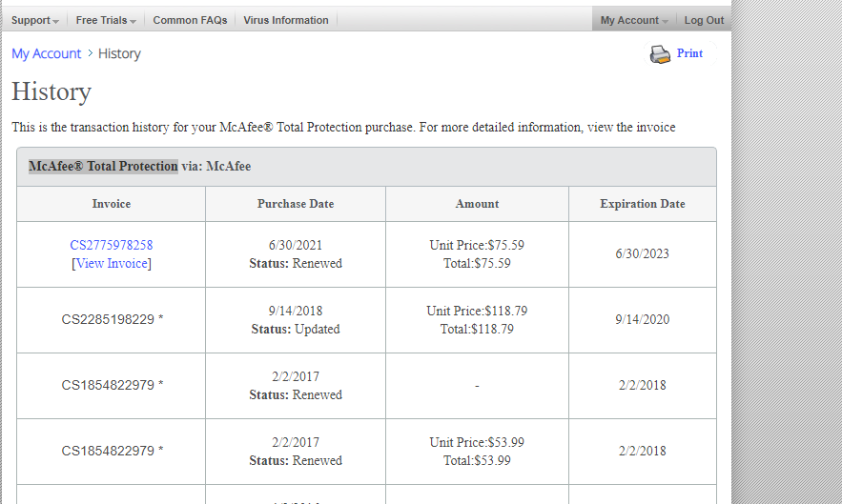Click My Account breadcrumb link
Image resolution: width=842 pixels, height=504 pixels.
46,53
